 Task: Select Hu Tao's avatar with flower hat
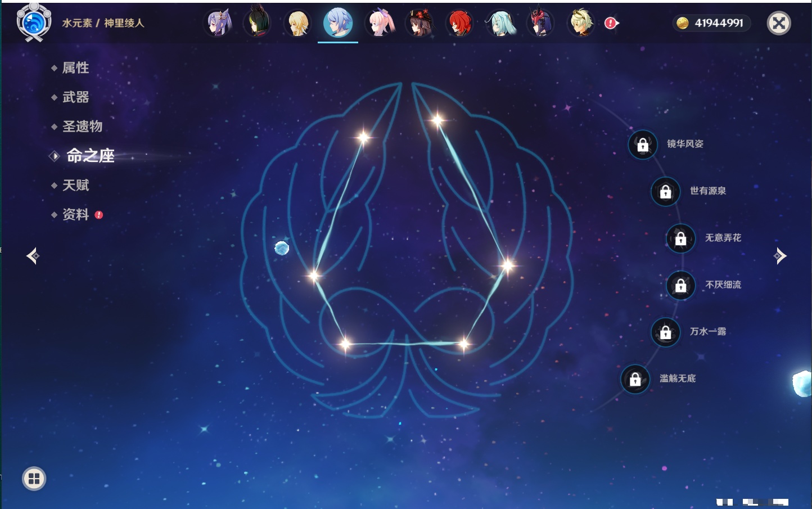coord(419,23)
